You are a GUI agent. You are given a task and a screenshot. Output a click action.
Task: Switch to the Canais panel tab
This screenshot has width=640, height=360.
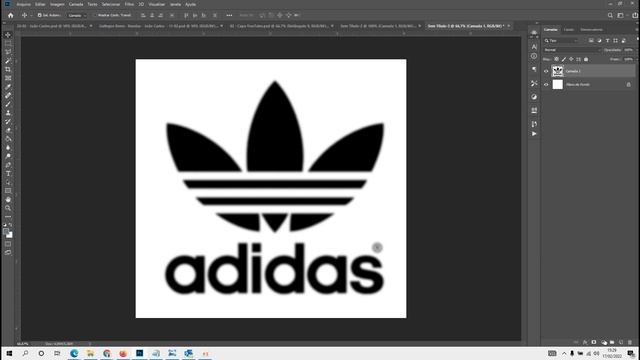point(569,30)
